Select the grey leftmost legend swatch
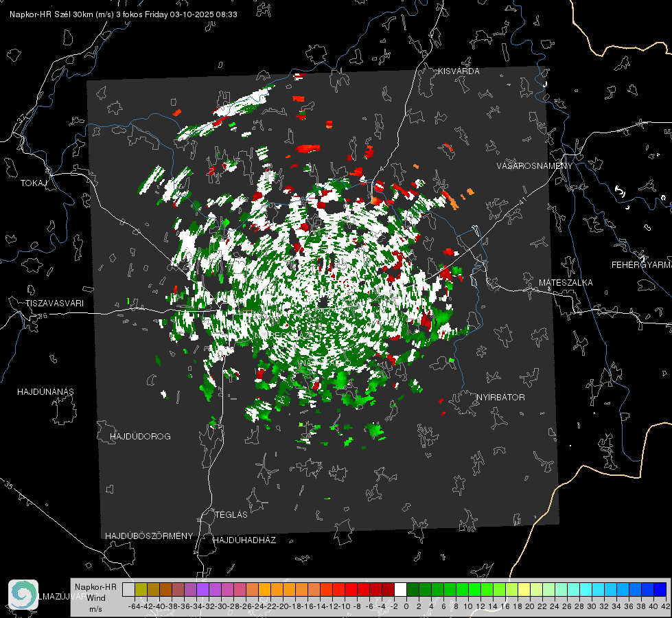 128,589
